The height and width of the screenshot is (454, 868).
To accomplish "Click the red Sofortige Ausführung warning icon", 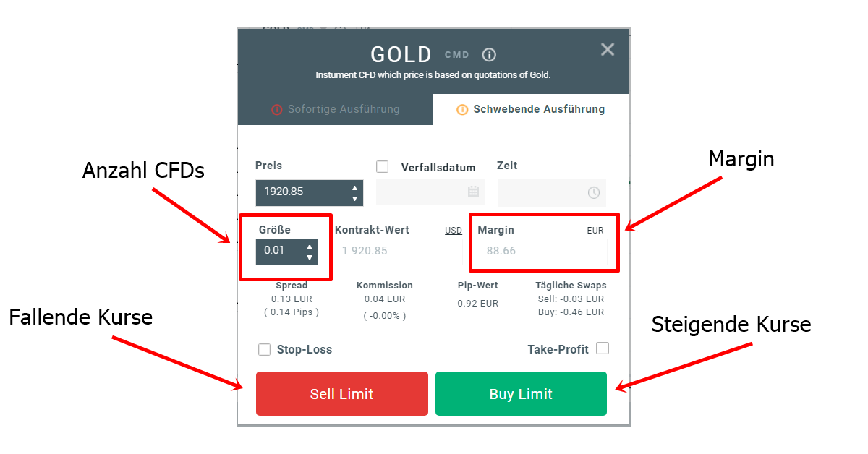I will tap(276, 110).
